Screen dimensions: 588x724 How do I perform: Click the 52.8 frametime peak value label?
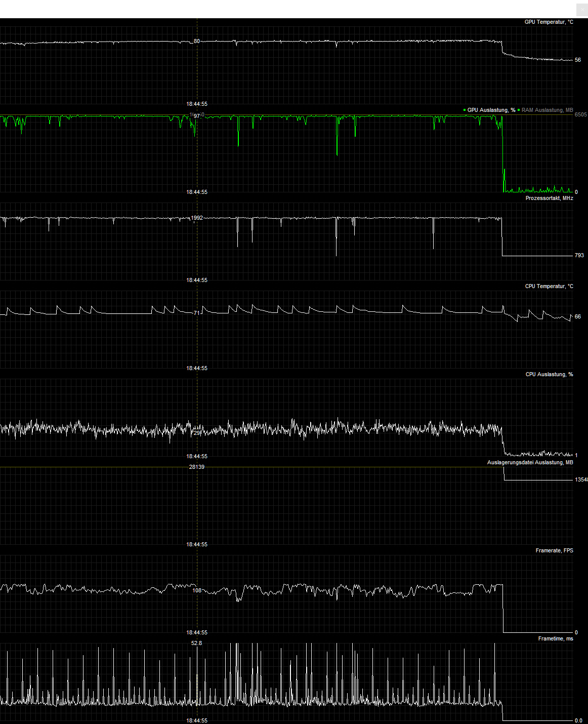click(196, 643)
